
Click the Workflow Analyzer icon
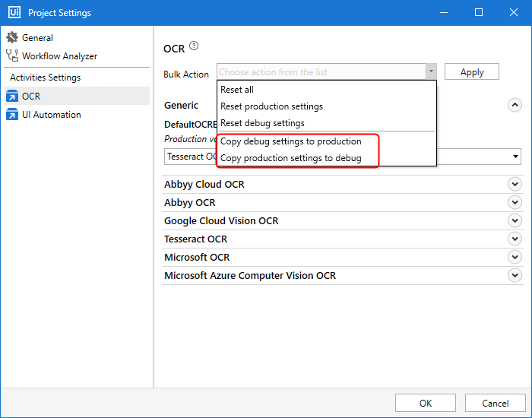[x=11, y=55]
